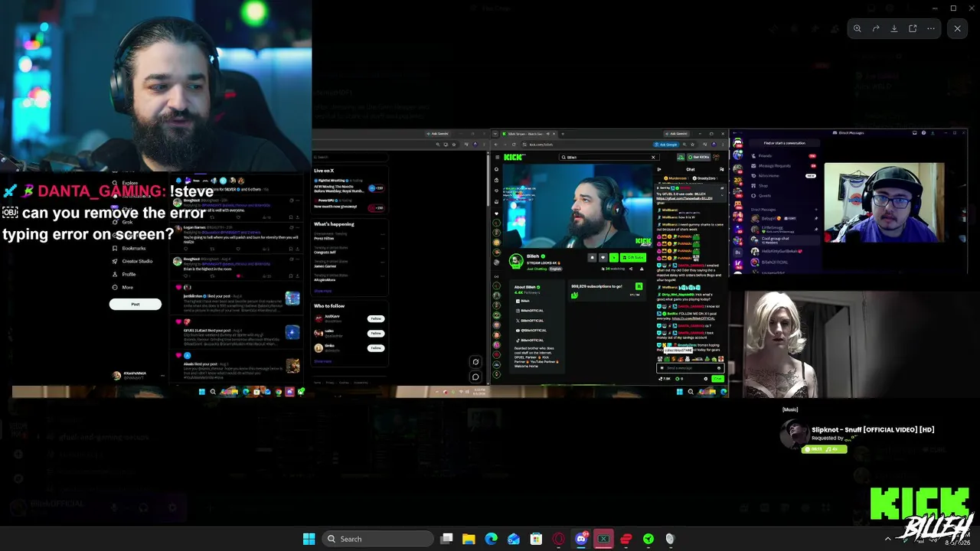Viewport: 980px width, 551px height.
Task: Click the Slipknot - Snuff song title
Action: (x=873, y=430)
